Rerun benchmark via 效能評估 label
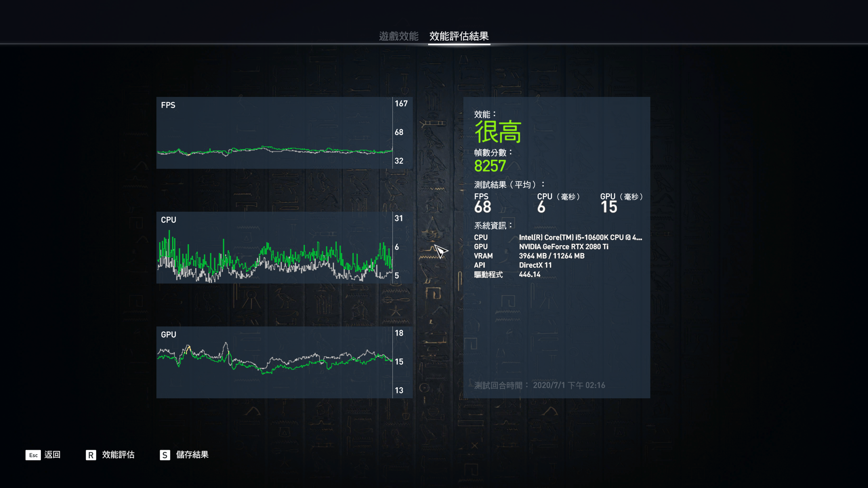Screen dimensions: 868x488 coord(118,455)
